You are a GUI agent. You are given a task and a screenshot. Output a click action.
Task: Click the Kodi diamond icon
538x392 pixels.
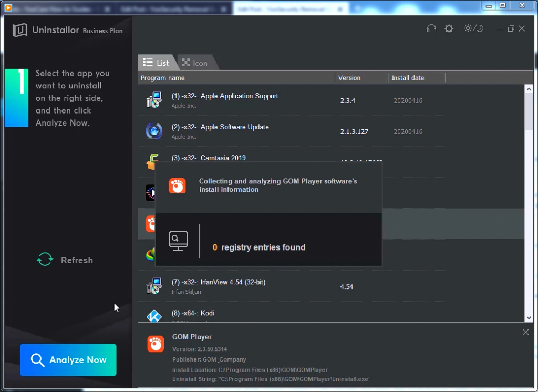click(154, 316)
